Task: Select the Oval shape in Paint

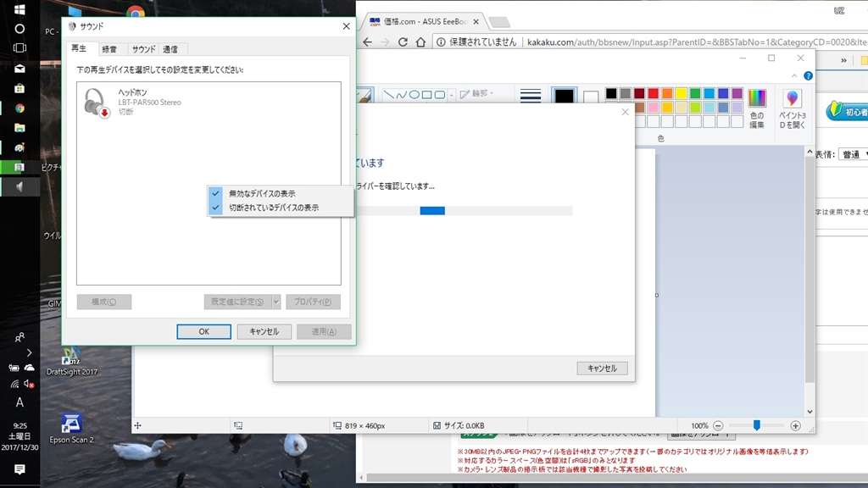Action: point(414,95)
